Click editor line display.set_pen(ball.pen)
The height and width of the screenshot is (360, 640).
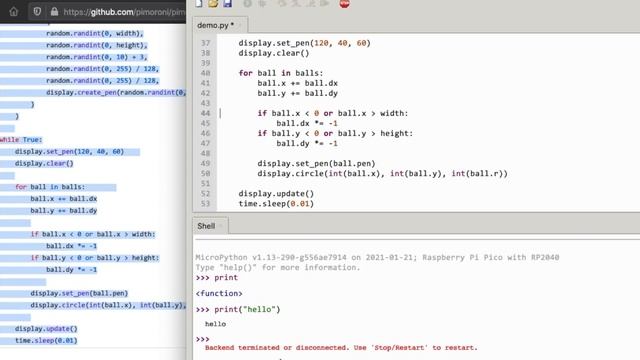[x=316, y=164]
